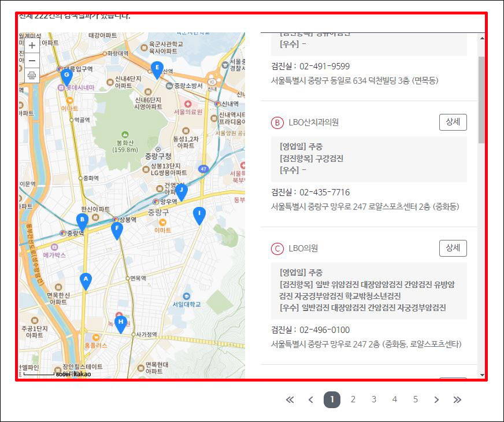Click the circled C list icon
The width and height of the screenshot is (504, 422).
[x=277, y=249]
